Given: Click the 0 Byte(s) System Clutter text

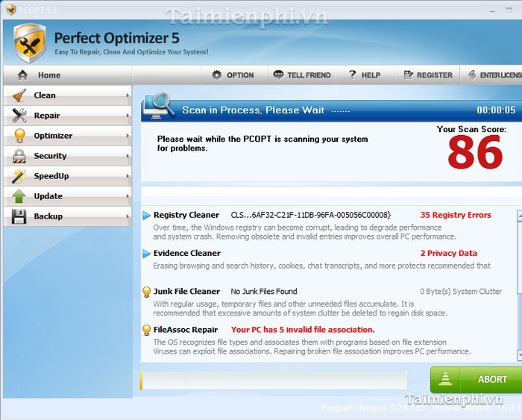Looking at the screenshot, I should tap(461, 292).
